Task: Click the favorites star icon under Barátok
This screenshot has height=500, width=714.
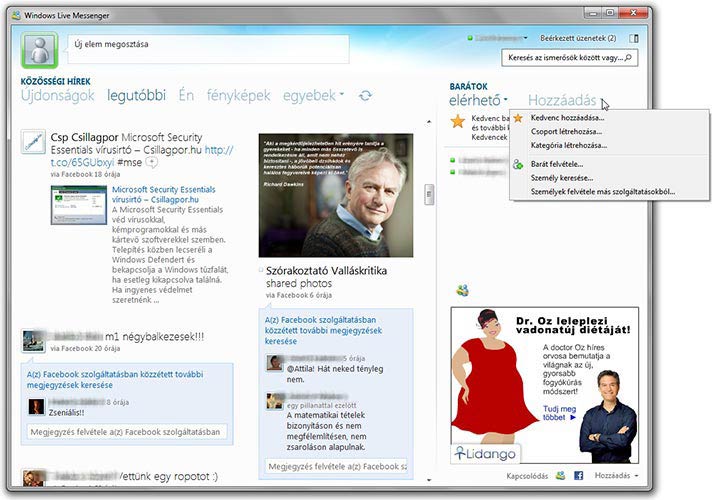Action: (457, 122)
